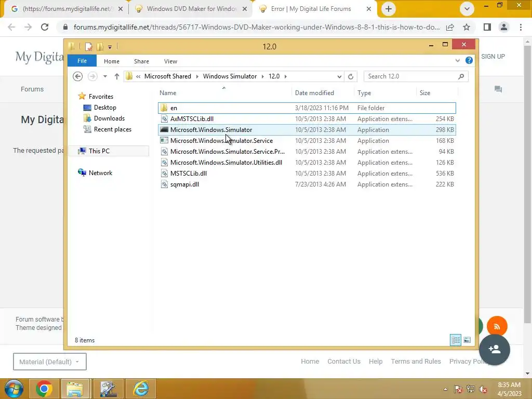Open the address bar history dropdown

(339, 77)
